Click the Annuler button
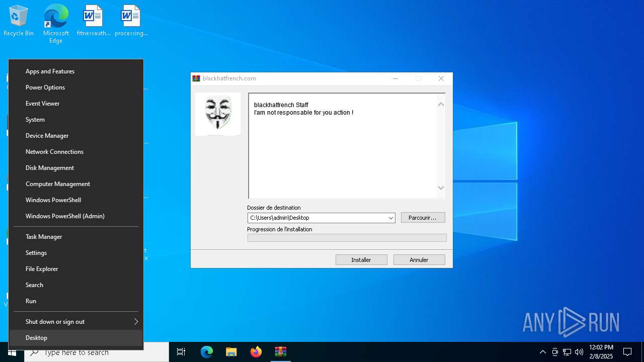 coord(419,260)
